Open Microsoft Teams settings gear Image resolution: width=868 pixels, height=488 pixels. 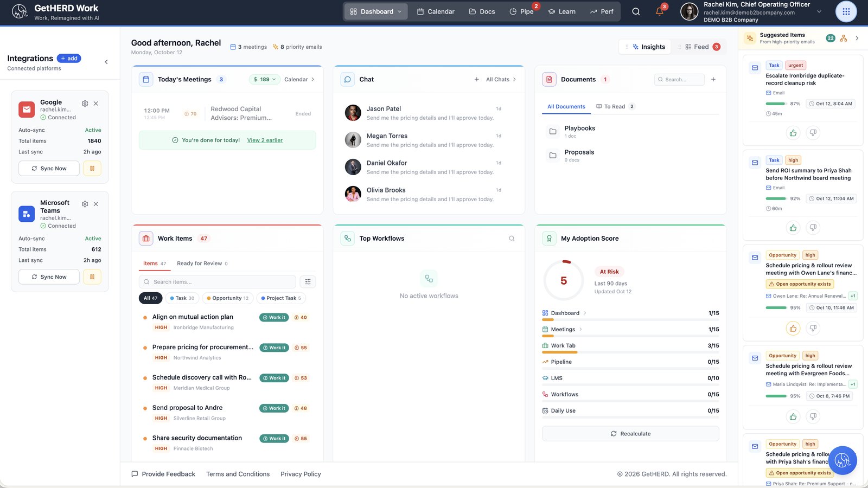[x=85, y=204]
